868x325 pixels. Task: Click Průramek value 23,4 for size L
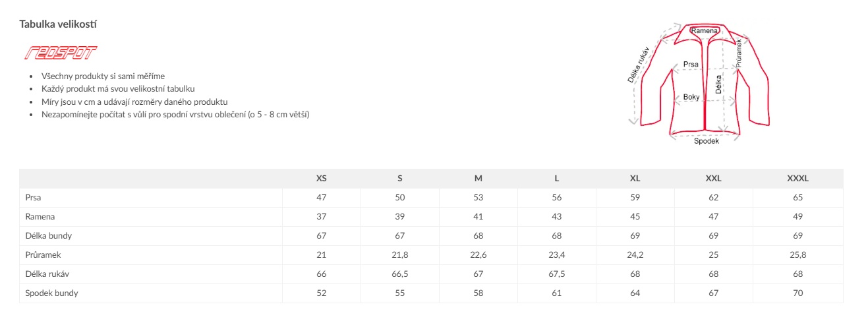tap(557, 255)
